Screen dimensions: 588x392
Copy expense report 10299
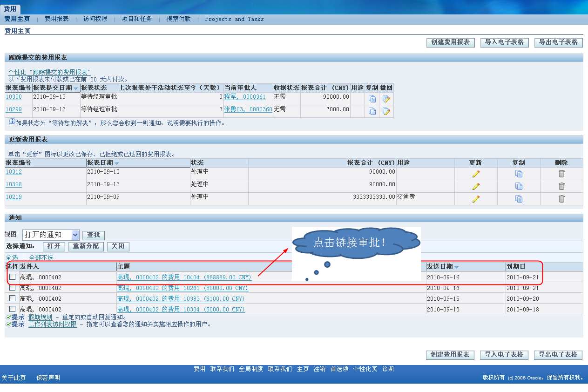372,111
